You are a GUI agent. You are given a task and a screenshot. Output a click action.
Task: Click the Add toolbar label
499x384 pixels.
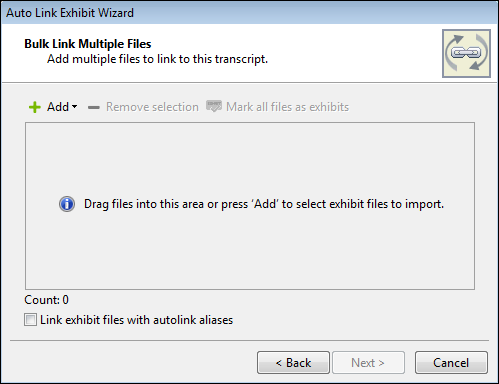coord(58,107)
